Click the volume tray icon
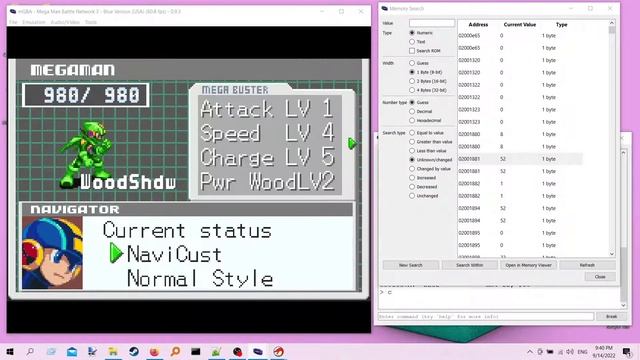Image resolution: width=640 pixels, height=360 pixels. [570, 351]
